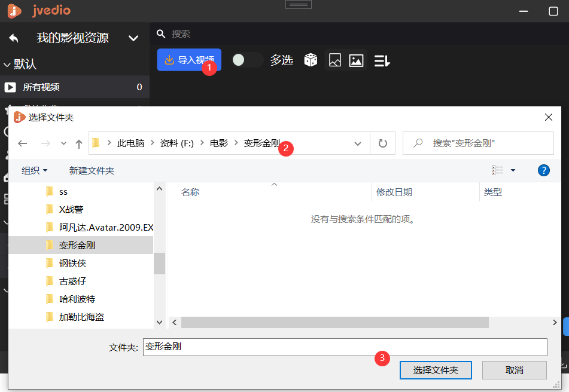Click the jvedio logo icon
Screen dimensions: 569x392
(x=14, y=11)
